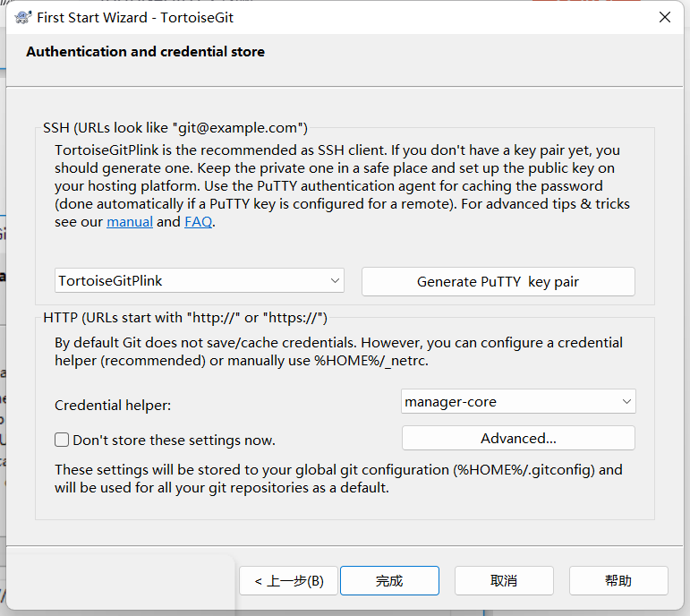Click the First Start Wizard title text
Viewport: 690px width, 616px height.
135,17
